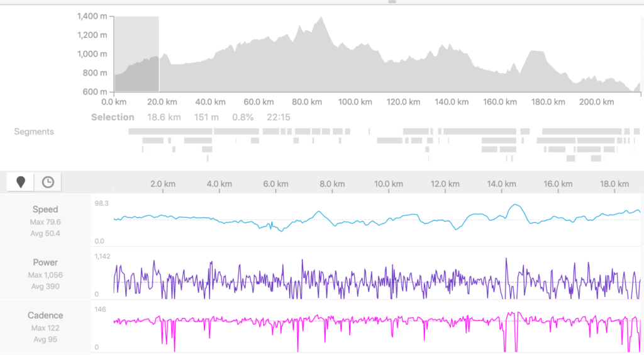644x355 pixels.
Task: Select the Speed chart label
Action: 45,210
